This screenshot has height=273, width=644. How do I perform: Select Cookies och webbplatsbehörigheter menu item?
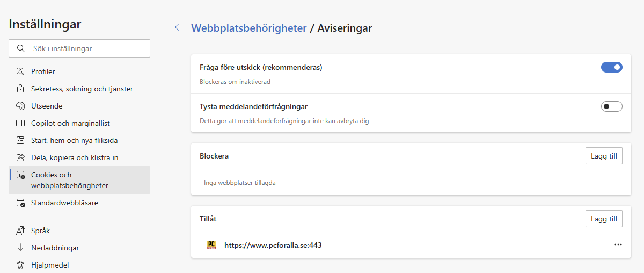point(70,180)
